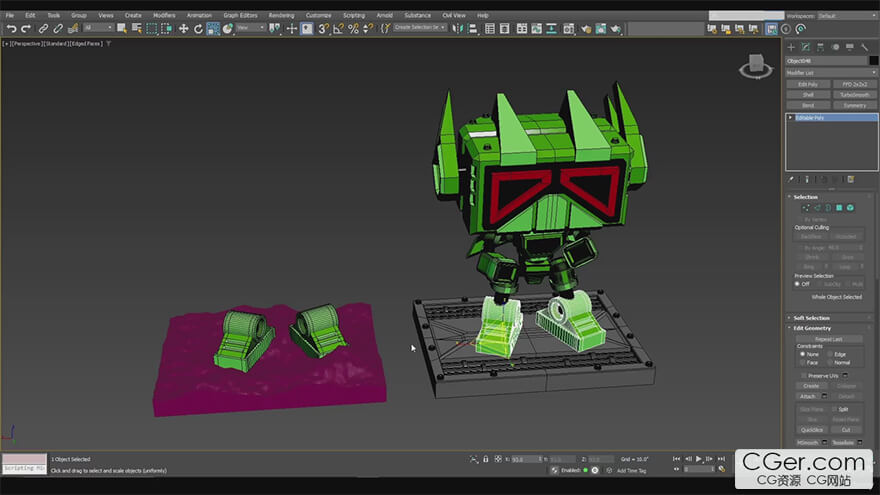This screenshot has width=880, height=495.
Task: Click the QuickSlice button
Action: [x=812, y=430]
